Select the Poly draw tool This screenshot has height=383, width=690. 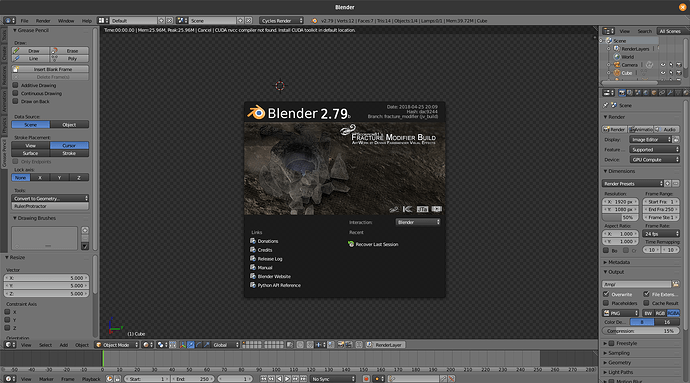pyautogui.click(x=69, y=59)
